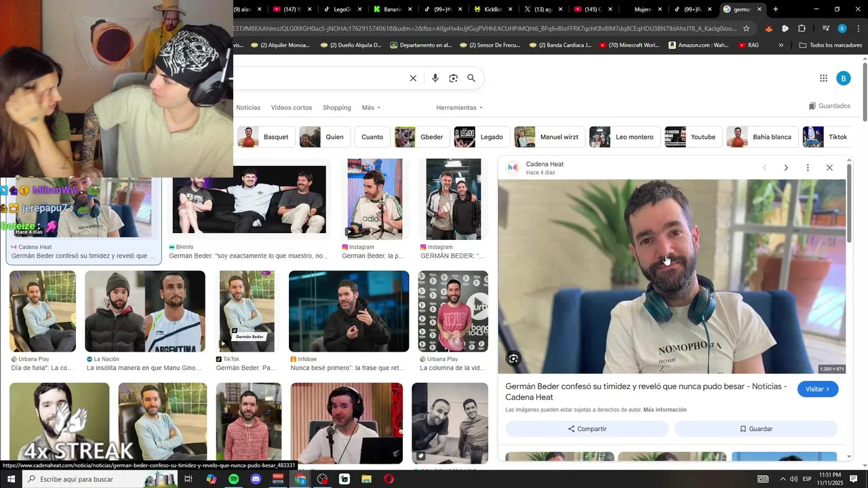Open the volume control in tray
This screenshot has height=488, width=868.
pos(794,479)
